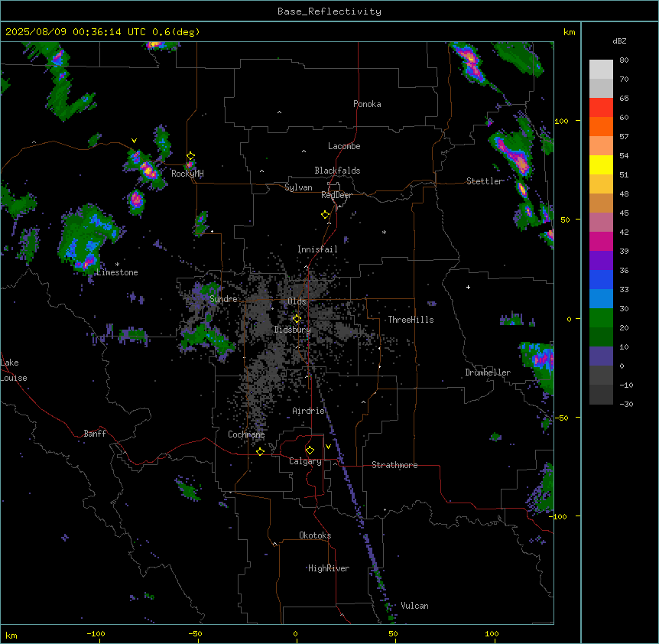Click the -30 value on the dBZ legend
This screenshot has width=659, height=644.
(x=626, y=405)
